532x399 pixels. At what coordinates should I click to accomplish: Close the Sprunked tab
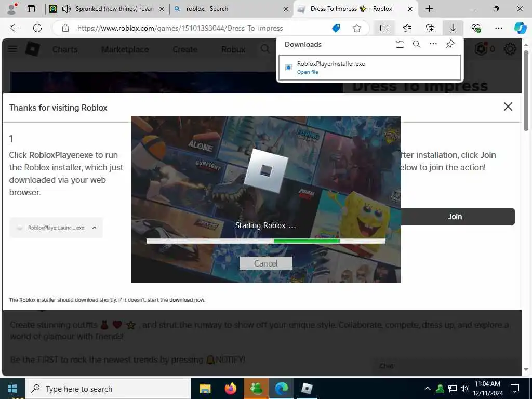[162, 9]
